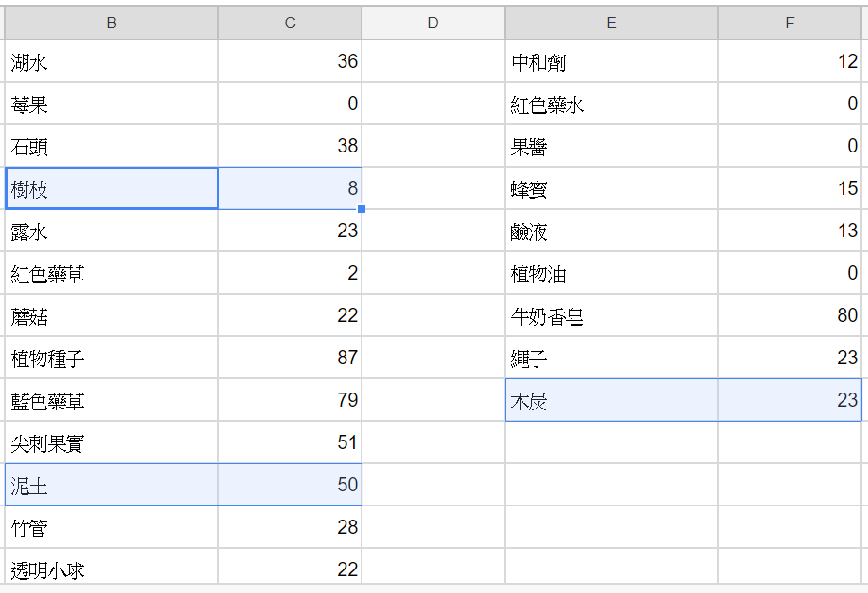Click the cell containing 湖水
Screen dimensions: 868x593
click(111, 61)
